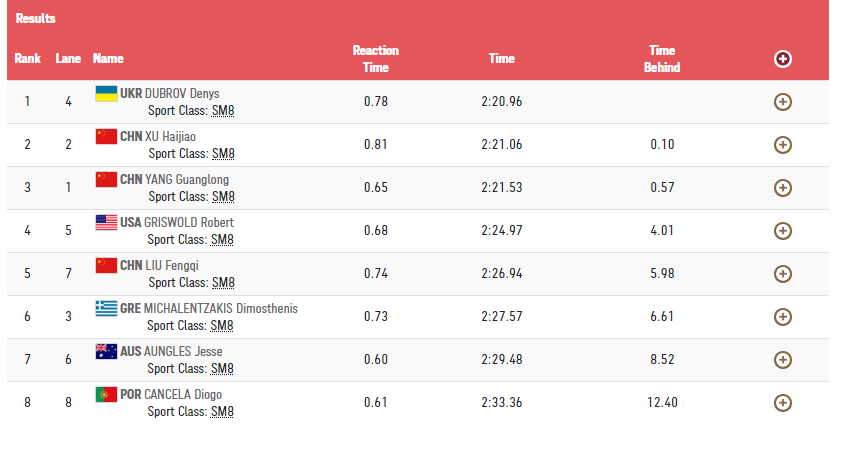The image size is (841, 449).
Task: Expand details for XU Haijiao row
Action: (x=783, y=144)
